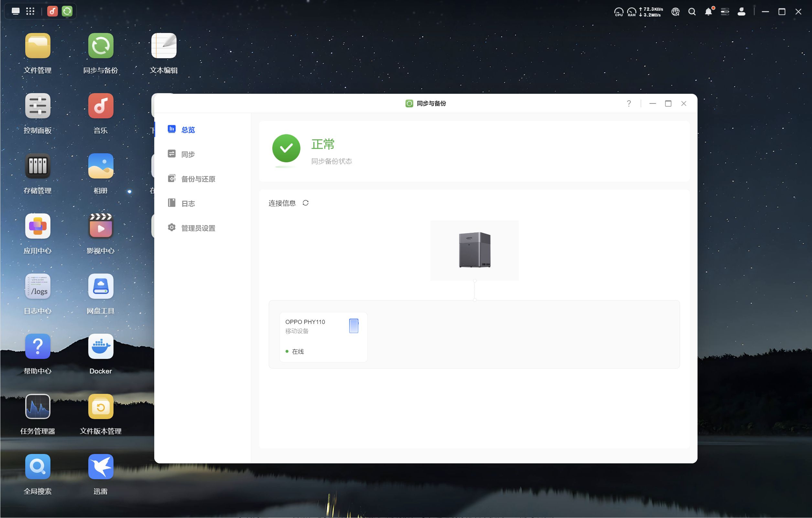The image size is (812, 518).
Task: Open the app grid launcher in the top bar
Action: [x=30, y=11]
